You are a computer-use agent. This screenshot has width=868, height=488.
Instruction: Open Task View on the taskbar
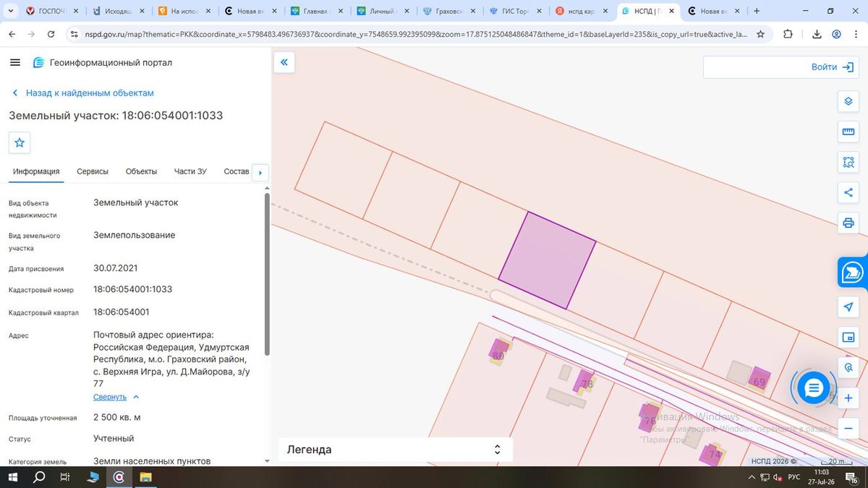click(x=65, y=477)
